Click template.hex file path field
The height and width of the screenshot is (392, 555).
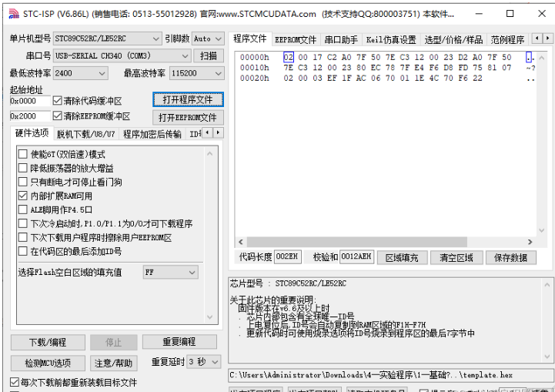click(390, 375)
